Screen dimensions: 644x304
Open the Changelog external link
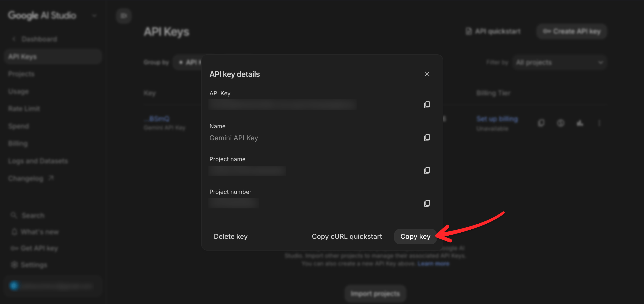pyautogui.click(x=31, y=178)
